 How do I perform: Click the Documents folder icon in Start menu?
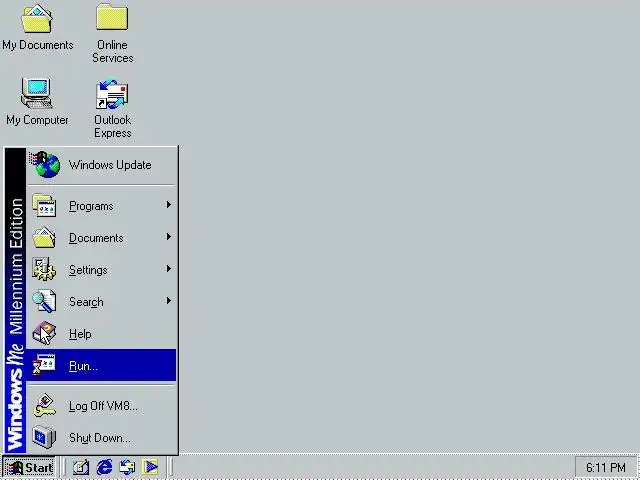[x=44, y=238]
